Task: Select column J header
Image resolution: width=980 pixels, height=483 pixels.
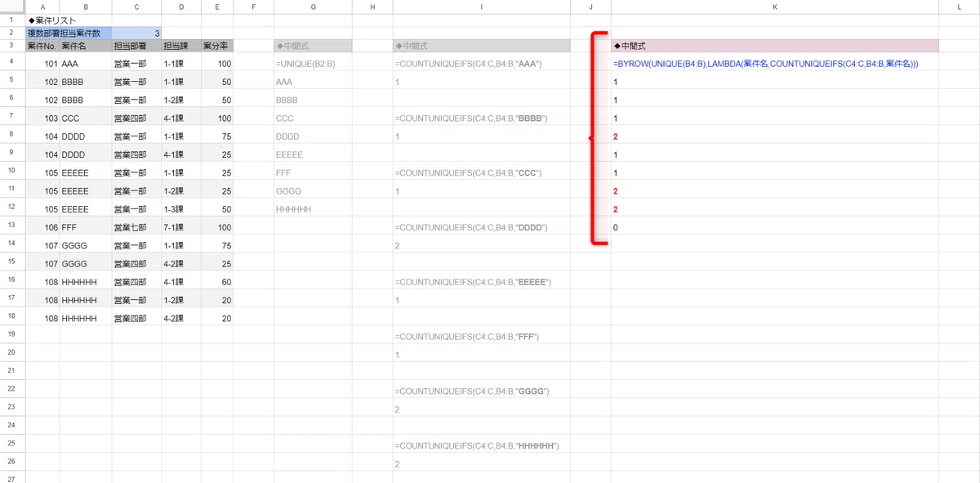Action: [590, 7]
